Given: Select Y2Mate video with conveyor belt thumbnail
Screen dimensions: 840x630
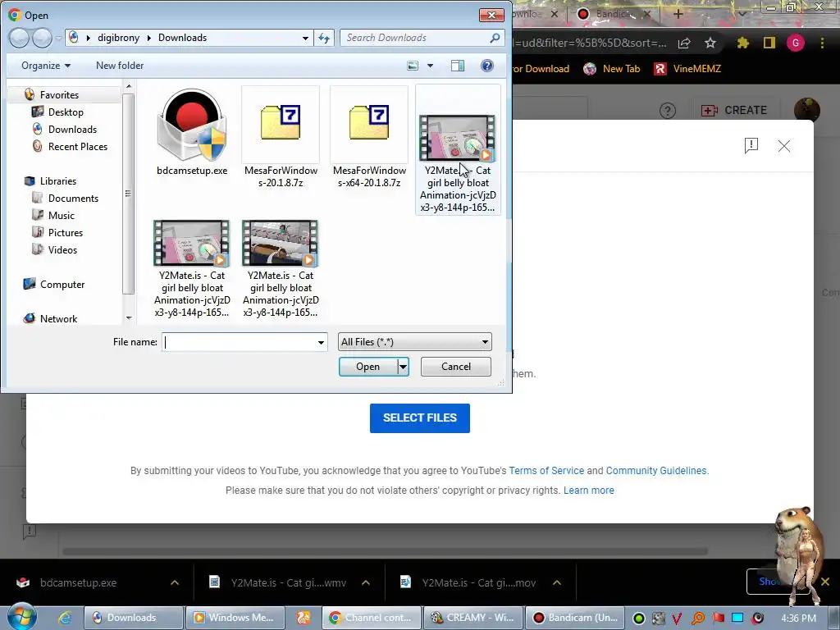Looking at the screenshot, I should pyautogui.click(x=281, y=243).
